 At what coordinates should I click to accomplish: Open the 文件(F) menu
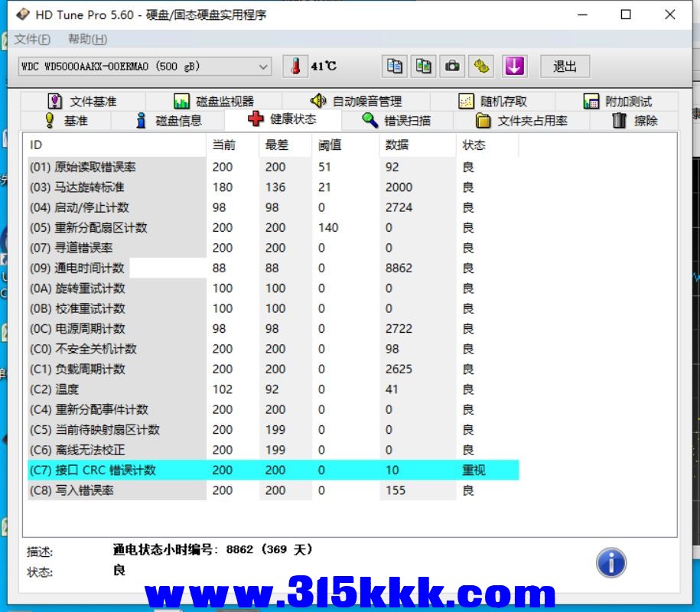[32, 39]
